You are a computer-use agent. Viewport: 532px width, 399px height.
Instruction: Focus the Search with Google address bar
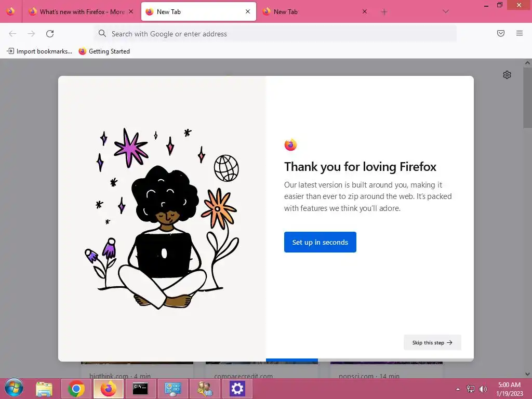(x=275, y=34)
